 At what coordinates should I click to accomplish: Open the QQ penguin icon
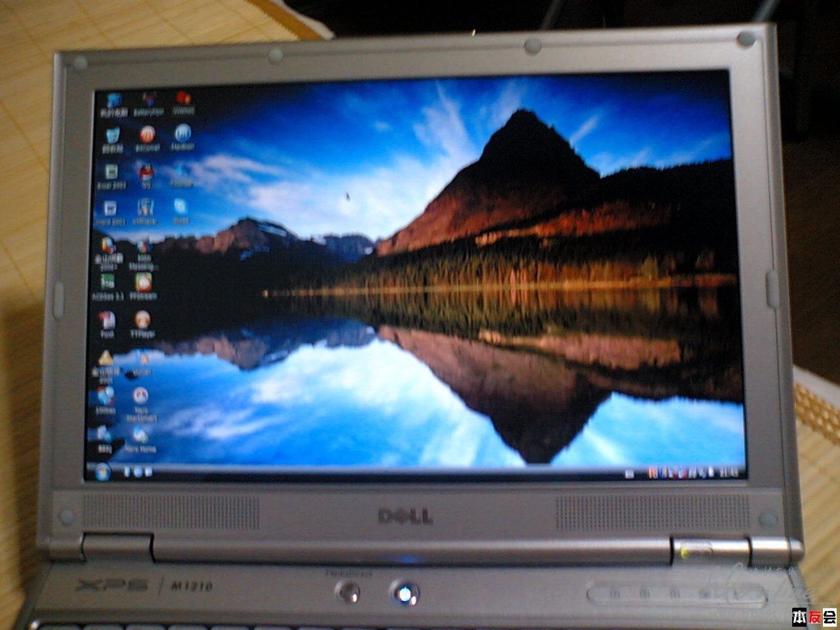tap(146, 175)
